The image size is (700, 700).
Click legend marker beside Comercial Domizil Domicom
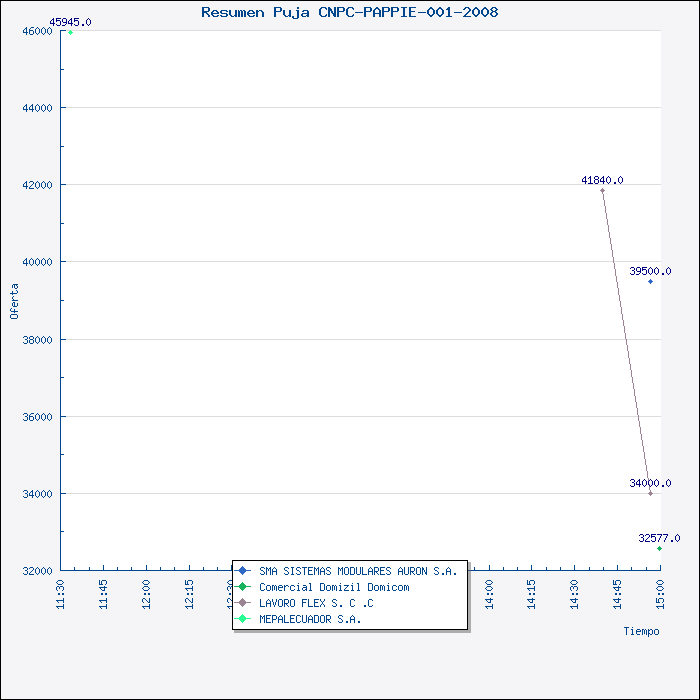tap(243, 587)
